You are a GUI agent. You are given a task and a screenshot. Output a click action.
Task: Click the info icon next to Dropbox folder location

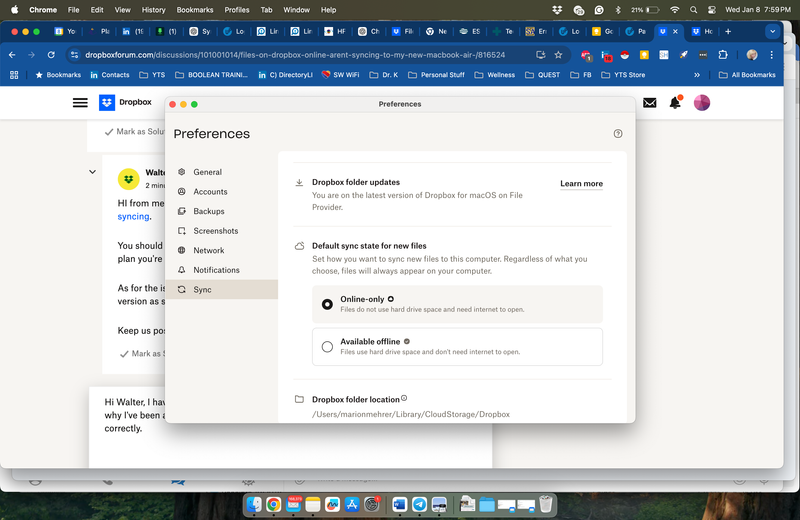[404, 398]
